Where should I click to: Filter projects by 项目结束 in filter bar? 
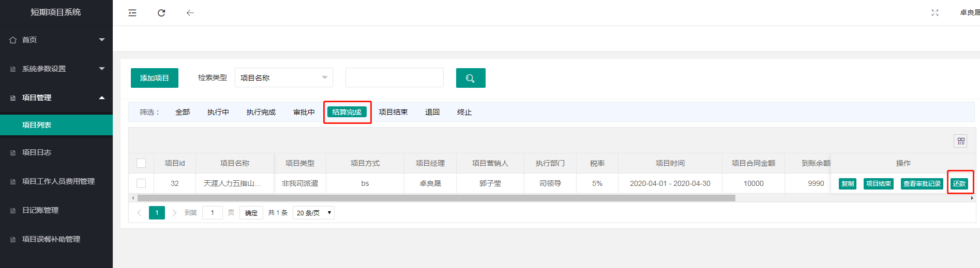393,112
